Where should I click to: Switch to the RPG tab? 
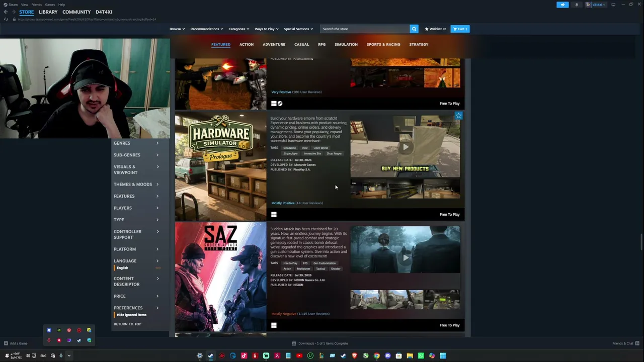tap(321, 44)
